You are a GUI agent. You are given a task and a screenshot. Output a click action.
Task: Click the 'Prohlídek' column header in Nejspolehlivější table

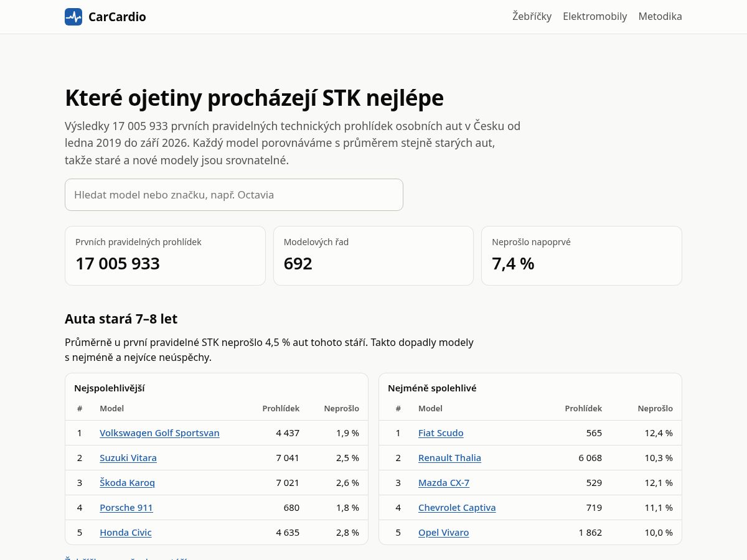[281, 409]
